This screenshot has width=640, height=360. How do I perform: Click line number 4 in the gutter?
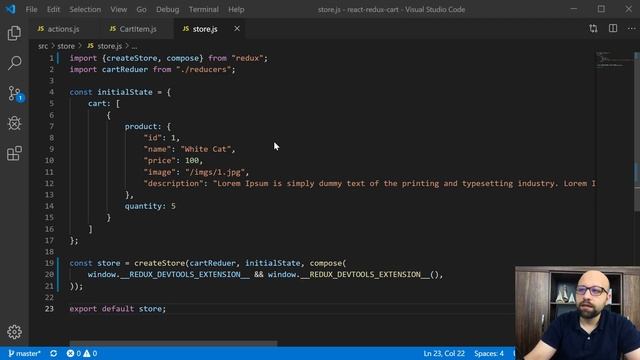51,92
